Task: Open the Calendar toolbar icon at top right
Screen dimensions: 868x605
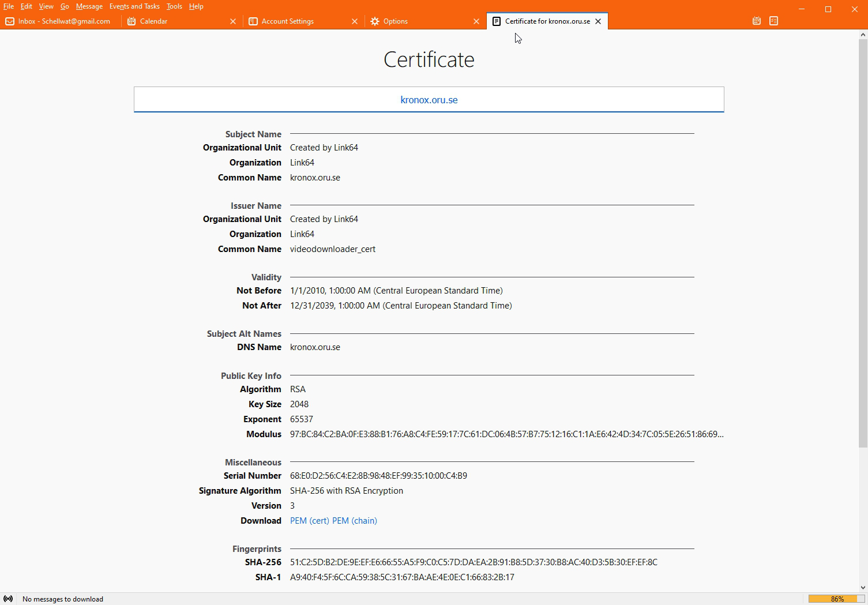Action: click(757, 21)
